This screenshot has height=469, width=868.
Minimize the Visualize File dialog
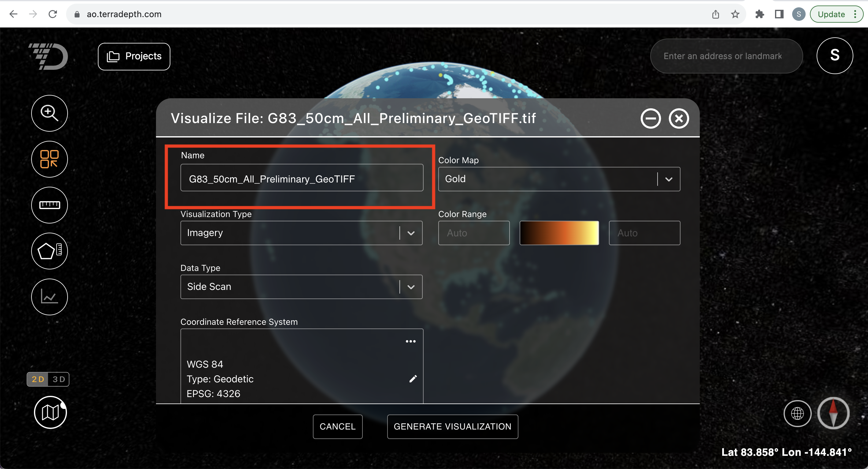651,118
